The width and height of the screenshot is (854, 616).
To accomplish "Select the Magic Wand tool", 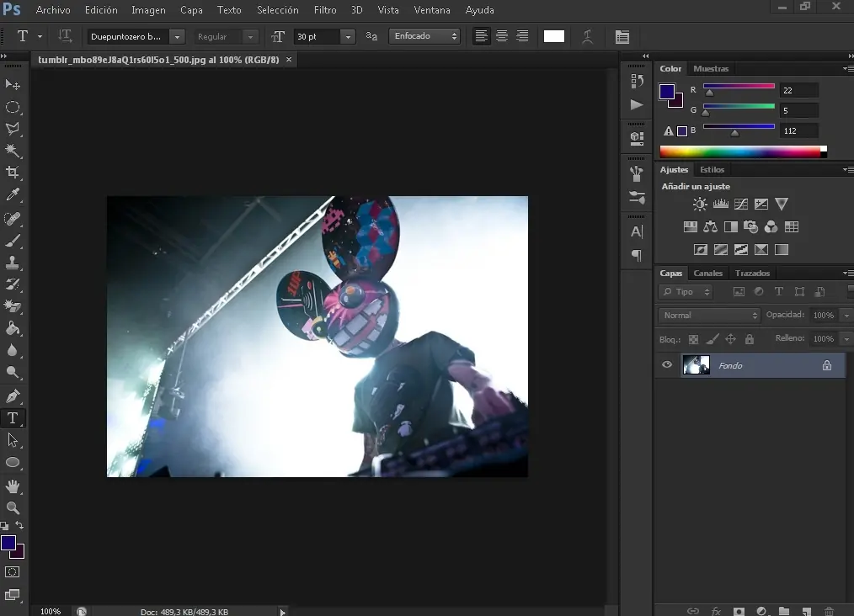I will (x=13, y=151).
